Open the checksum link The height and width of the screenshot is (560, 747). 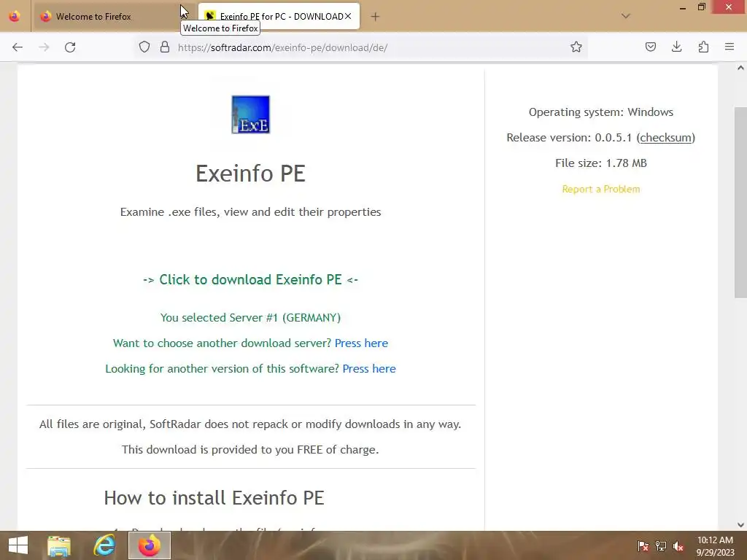665,138
